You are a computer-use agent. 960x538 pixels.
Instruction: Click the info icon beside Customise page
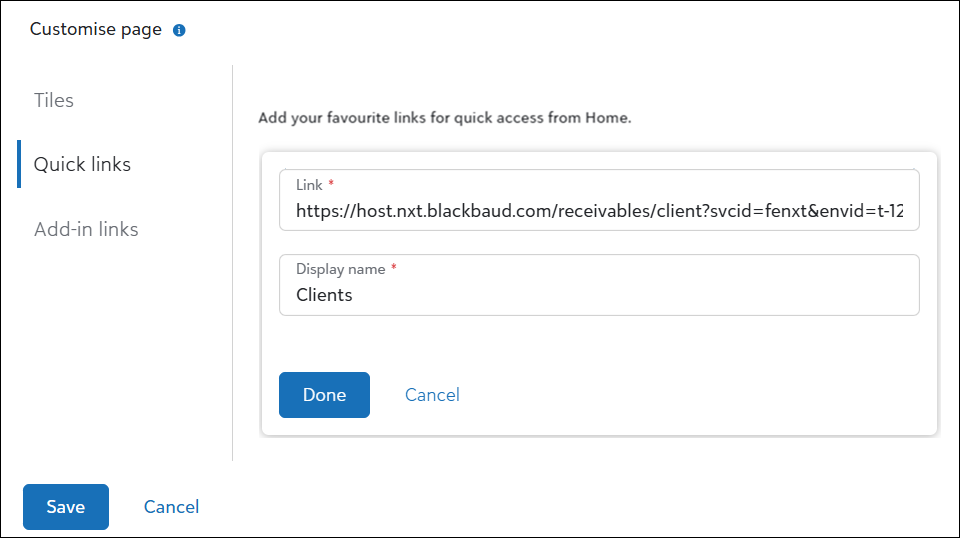coord(179,30)
